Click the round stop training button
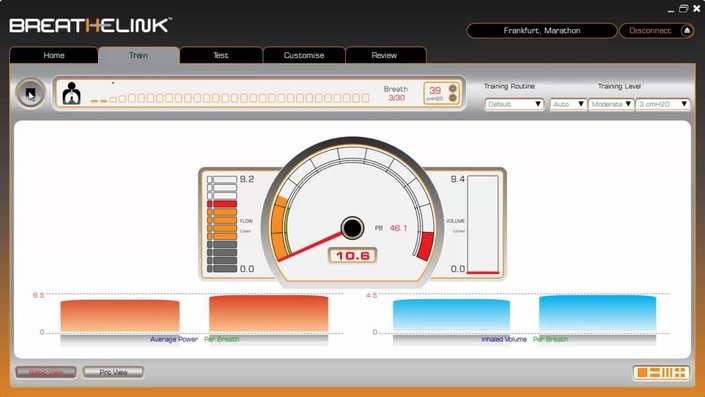 [30, 93]
